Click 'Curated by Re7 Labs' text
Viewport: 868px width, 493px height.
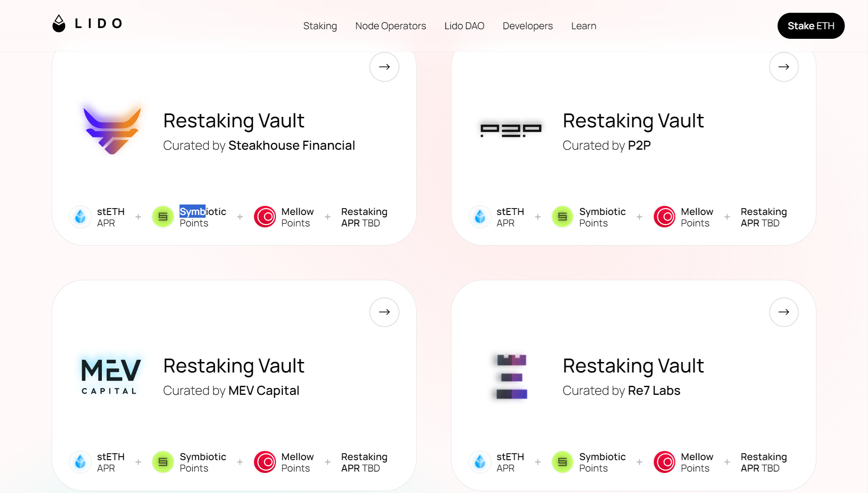pyautogui.click(x=621, y=391)
